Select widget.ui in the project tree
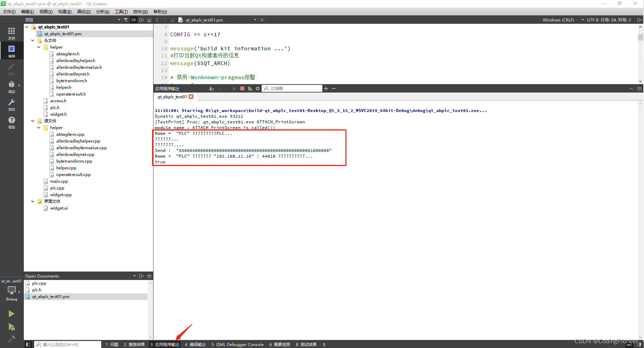Screen dimensions: 644x348 (59, 208)
